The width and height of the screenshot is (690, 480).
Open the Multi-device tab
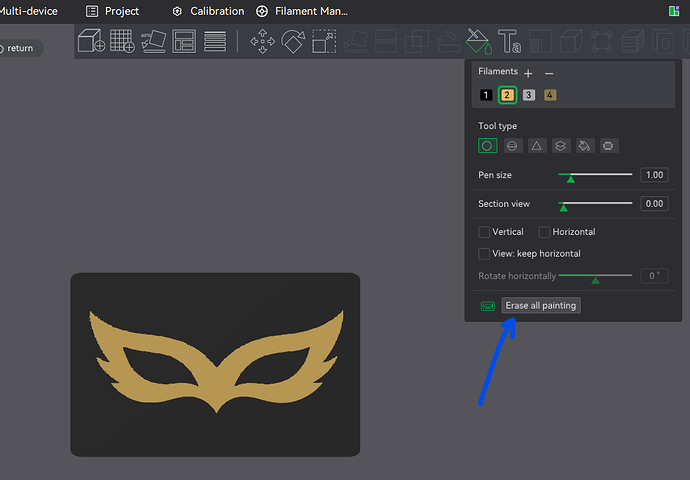point(28,11)
